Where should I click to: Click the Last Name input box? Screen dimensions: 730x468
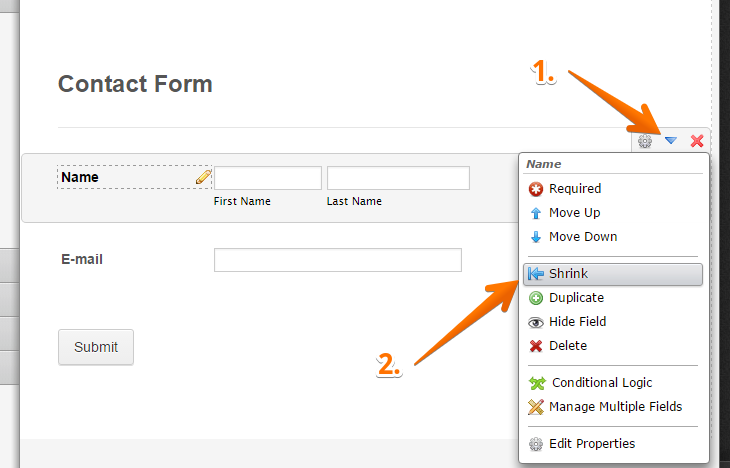point(398,178)
